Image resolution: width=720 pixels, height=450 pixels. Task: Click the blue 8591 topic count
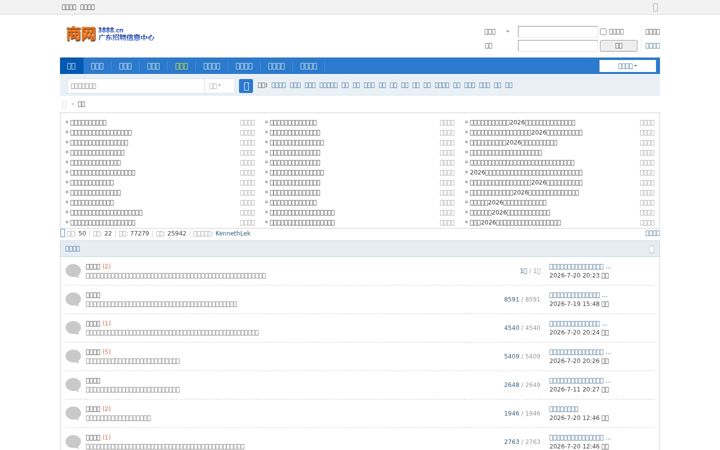511,299
